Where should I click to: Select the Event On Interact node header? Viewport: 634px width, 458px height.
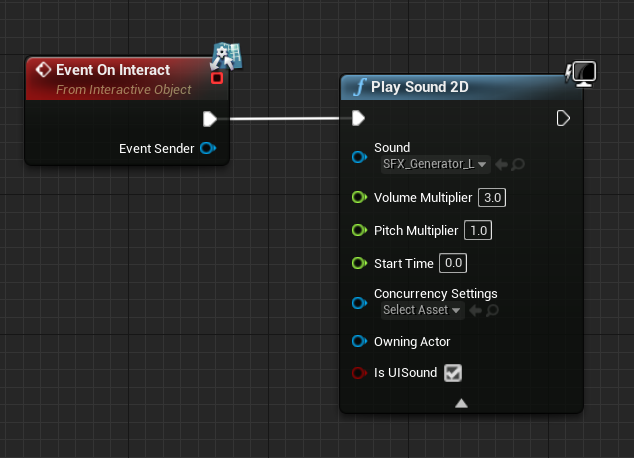(127, 79)
